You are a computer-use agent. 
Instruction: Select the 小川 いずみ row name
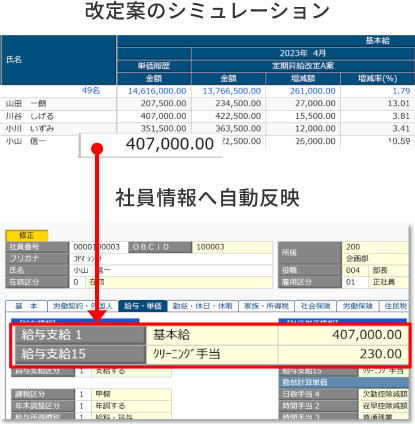pos(29,128)
